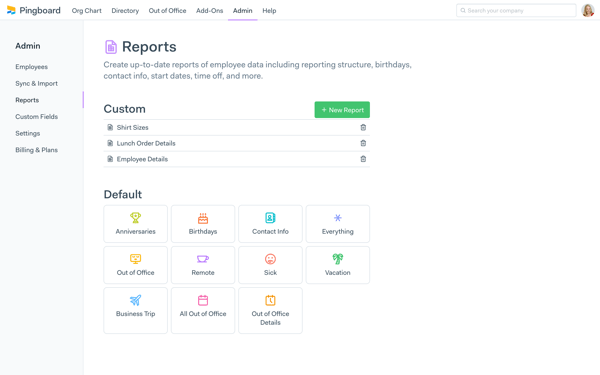
Task: Create a report with the New Report button
Action: point(342,110)
